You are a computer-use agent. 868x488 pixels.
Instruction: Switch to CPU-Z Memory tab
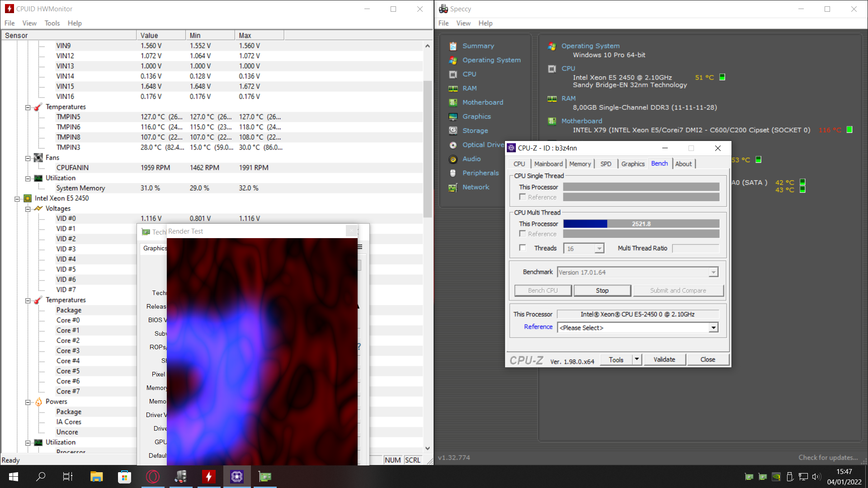[x=580, y=164]
